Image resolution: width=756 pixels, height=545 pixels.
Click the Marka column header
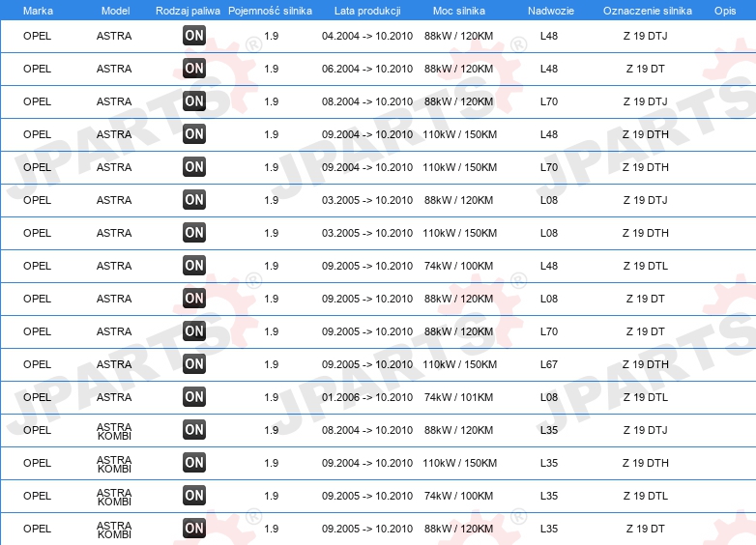pos(38,11)
